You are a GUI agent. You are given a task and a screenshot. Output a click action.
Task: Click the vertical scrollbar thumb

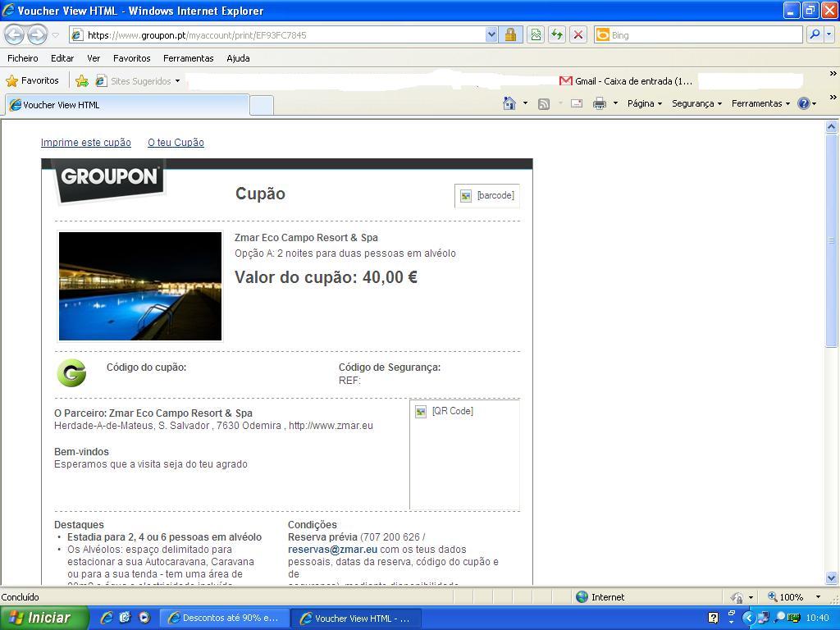pyautogui.click(x=832, y=240)
